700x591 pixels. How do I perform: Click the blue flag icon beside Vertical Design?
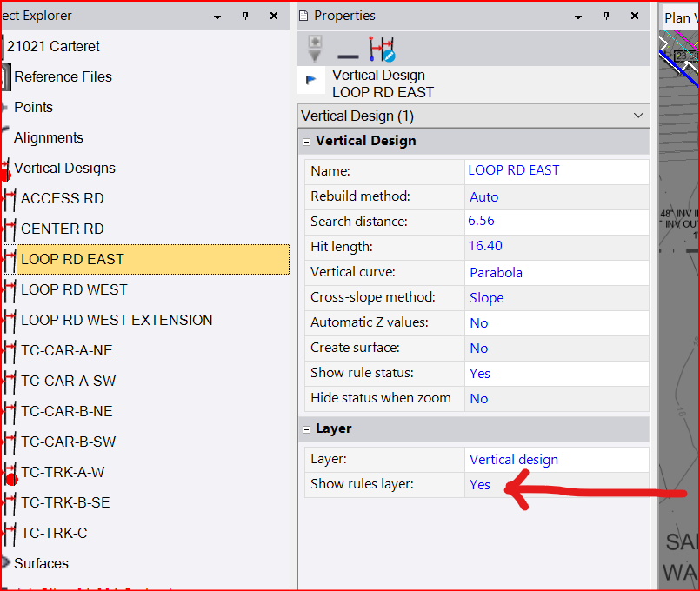tap(311, 80)
